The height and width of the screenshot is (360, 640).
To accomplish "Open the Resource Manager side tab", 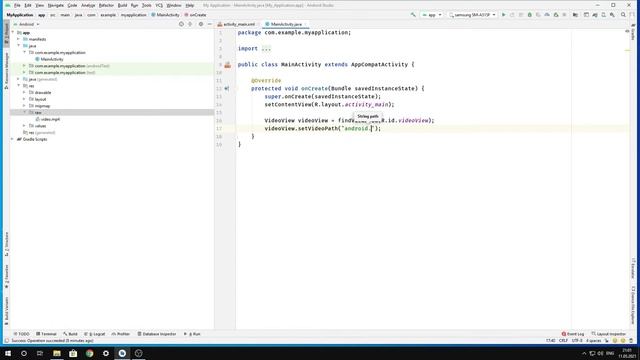I will click(x=6, y=71).
